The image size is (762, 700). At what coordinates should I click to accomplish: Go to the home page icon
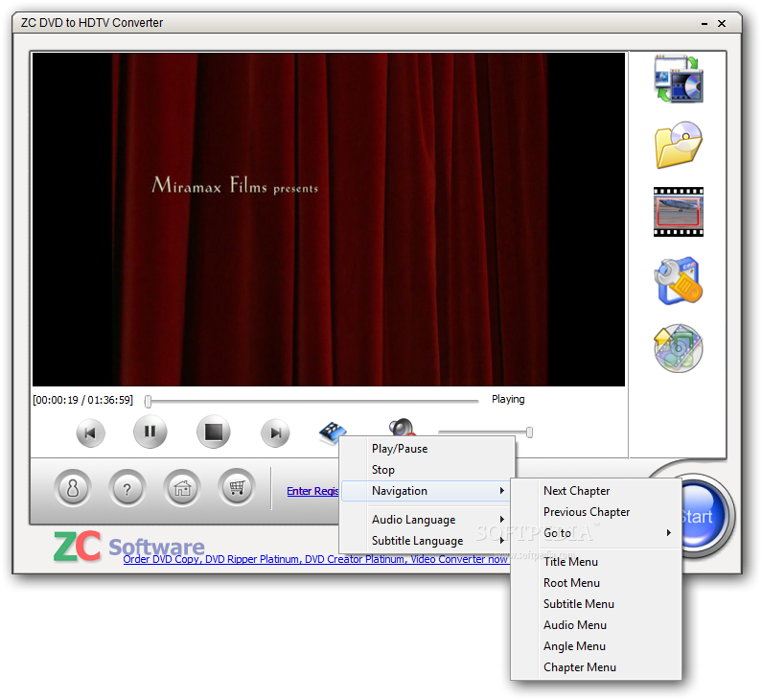[182, 488]
